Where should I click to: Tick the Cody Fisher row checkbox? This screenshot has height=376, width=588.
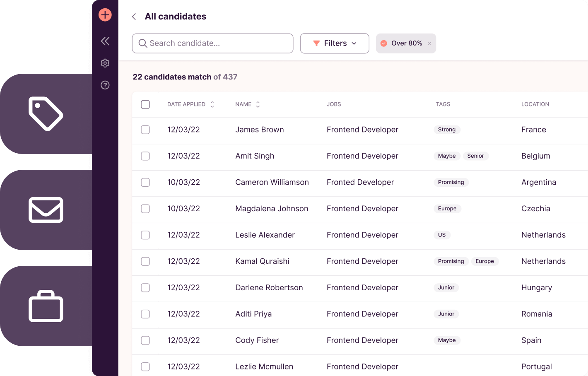pyautogui.click(x=145, y=340)
